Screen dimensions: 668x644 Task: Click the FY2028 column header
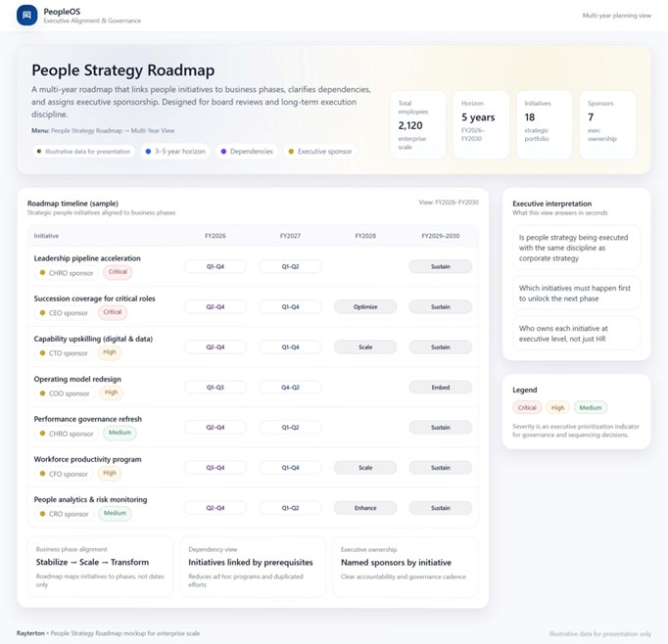[x=365, y=236]
